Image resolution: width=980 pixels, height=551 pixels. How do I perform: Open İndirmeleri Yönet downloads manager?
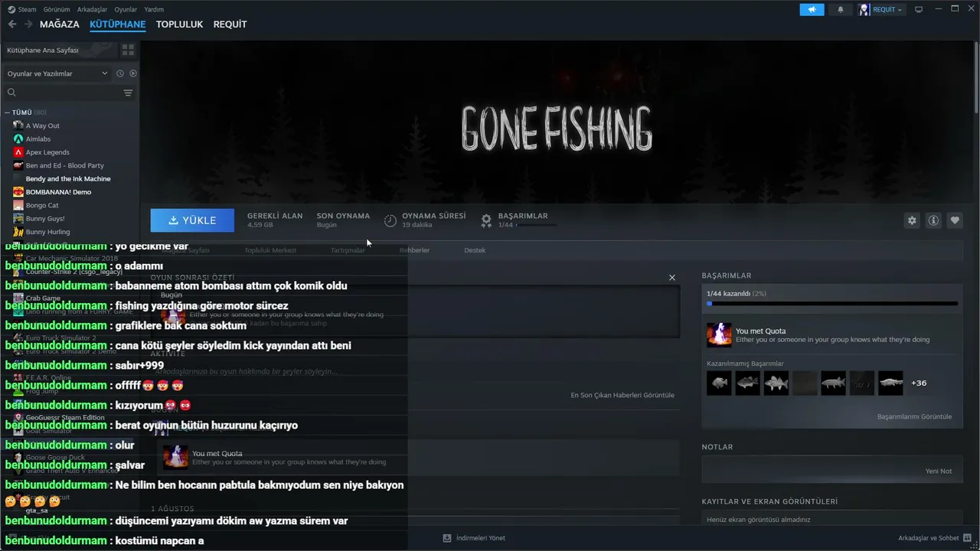point(473,538)
